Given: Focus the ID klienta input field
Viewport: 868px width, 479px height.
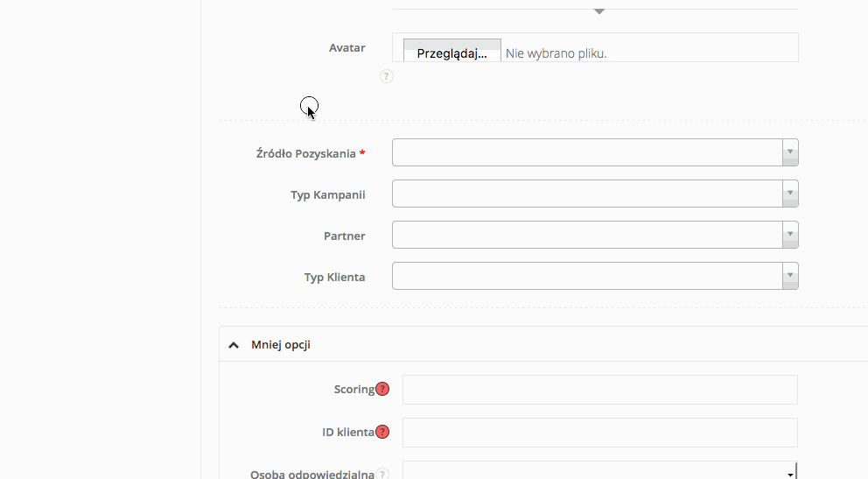Looking at the screenshot, I should click(x=599, y=432).
